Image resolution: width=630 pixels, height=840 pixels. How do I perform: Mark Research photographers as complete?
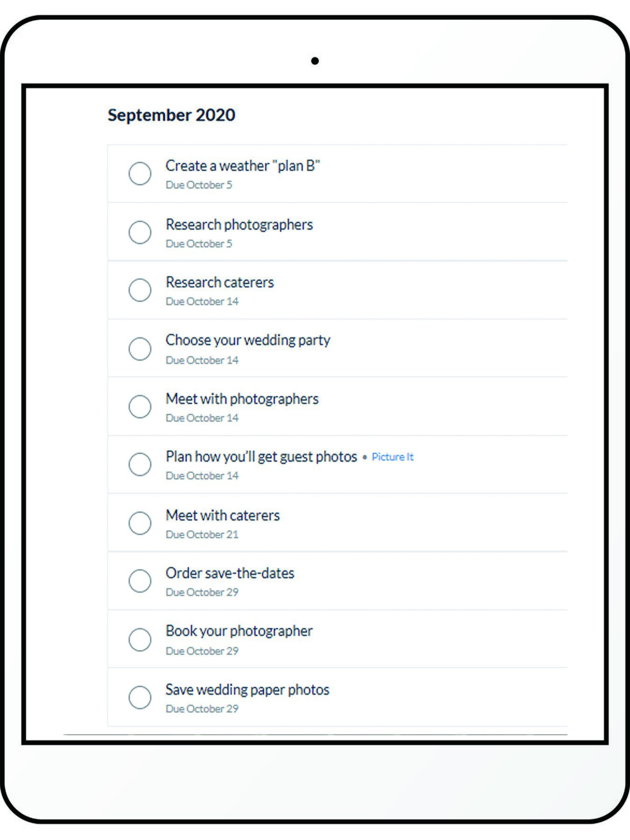[x=140, y=232]
